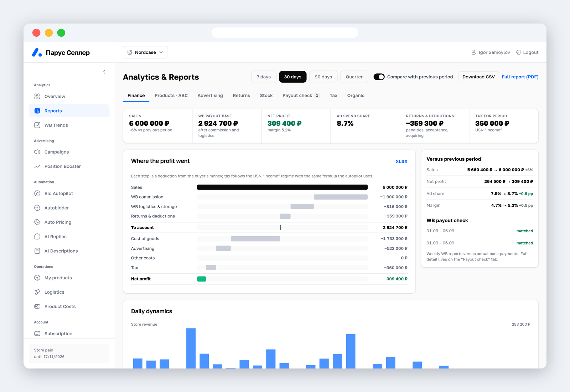Click the green Net profit bar

coord(201,279)
